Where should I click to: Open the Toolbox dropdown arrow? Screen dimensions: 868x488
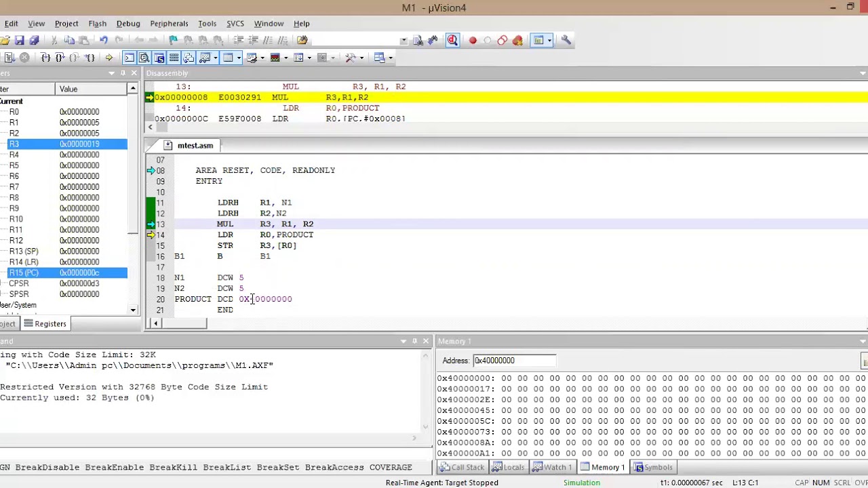pos(361,58)
